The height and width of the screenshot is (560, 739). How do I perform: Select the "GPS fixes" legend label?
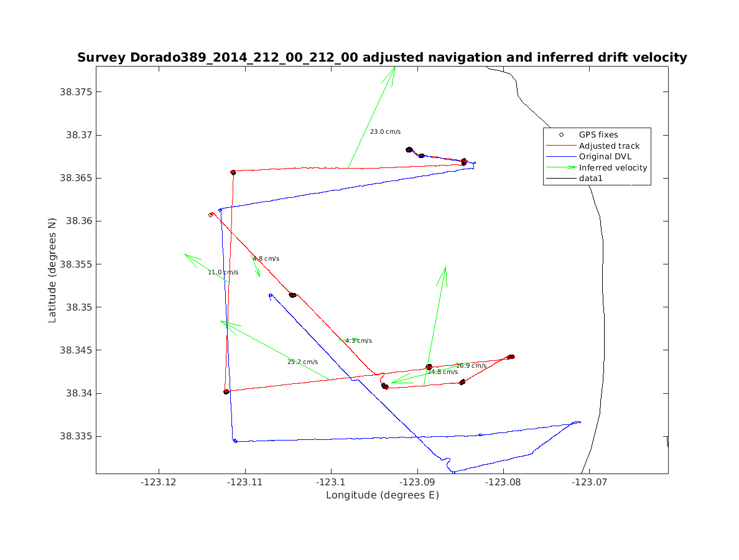click(x=598, y=134)
